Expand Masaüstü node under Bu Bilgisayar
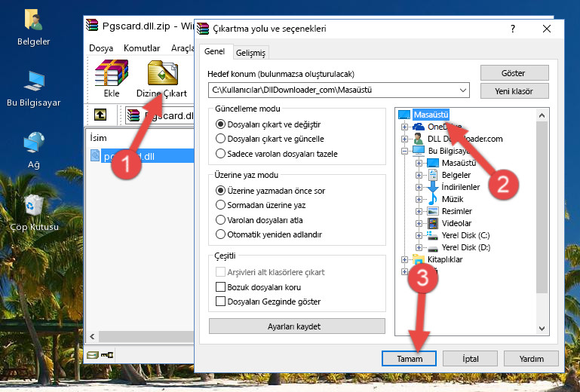The height and width of the screenshot is (392, 580). coord(419,163)
